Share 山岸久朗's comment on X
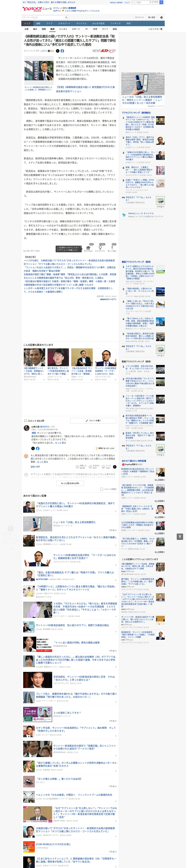The image size is (186, 868). coord(33,448)
